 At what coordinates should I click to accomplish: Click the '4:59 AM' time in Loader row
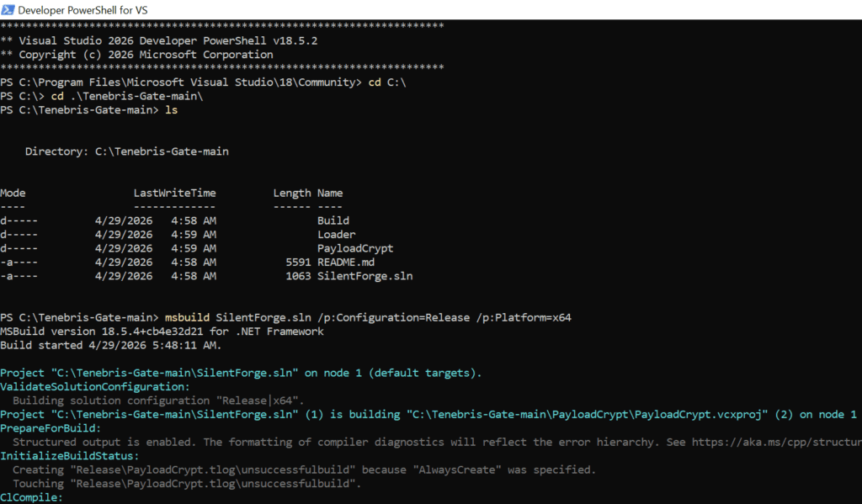coord(194,234)
